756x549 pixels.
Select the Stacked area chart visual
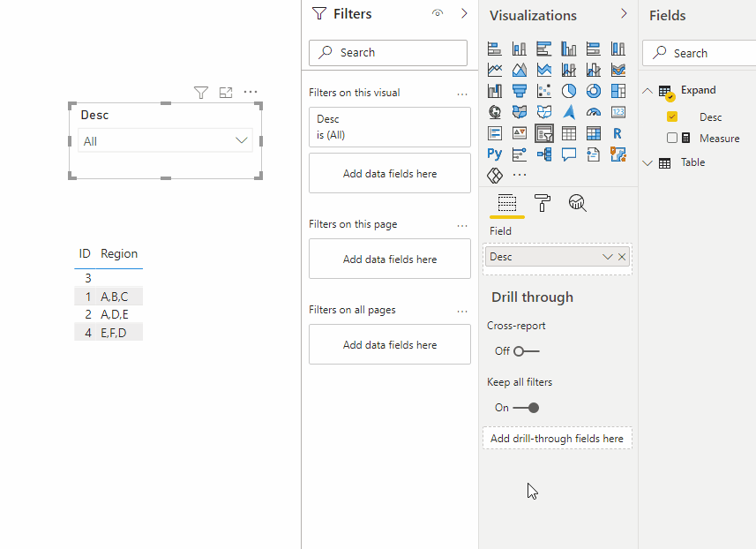click(544, 70)
